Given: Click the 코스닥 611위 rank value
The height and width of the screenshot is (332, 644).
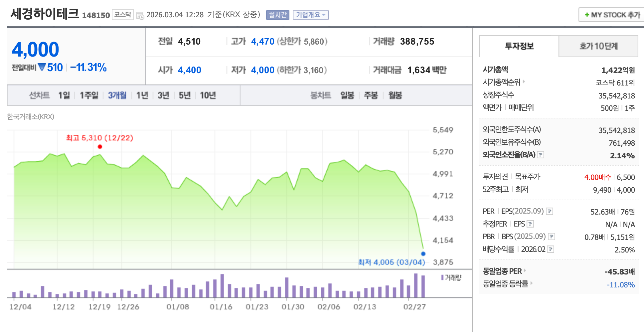Looking at the screenshot, I should pos(615,83).
